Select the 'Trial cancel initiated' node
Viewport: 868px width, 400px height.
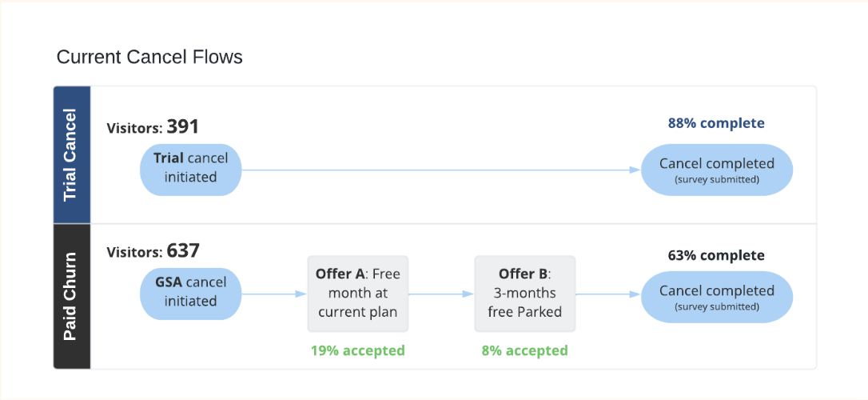coord(190,169)
